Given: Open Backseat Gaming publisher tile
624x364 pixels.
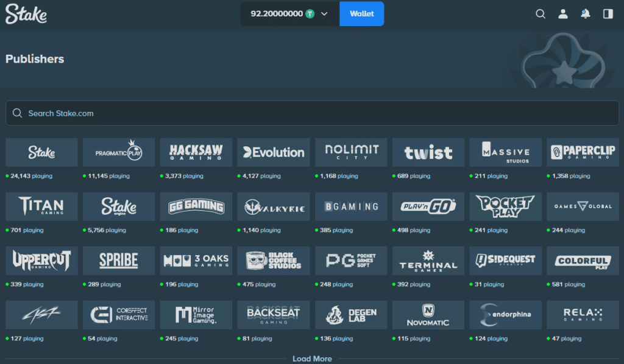Looking at the screenshot, I should [x=274, y=315].
